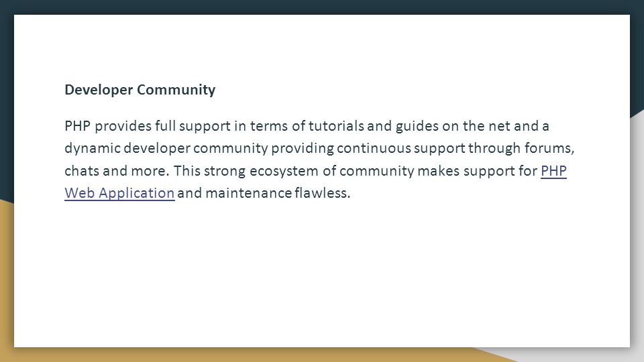644x362 pixels.
Task: Click the first word 'PHP' of the paragraph
Action: [77, 125]
